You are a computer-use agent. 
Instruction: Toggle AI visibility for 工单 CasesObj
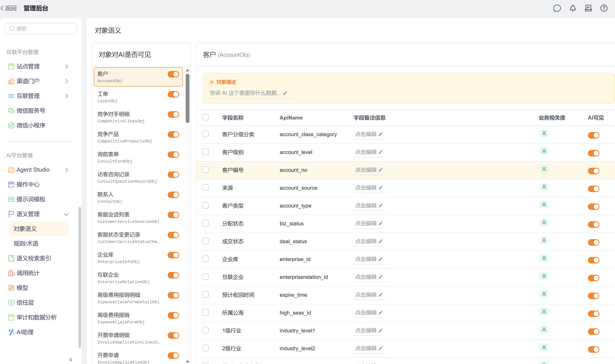pyautogui.click(x=173, y=94)
